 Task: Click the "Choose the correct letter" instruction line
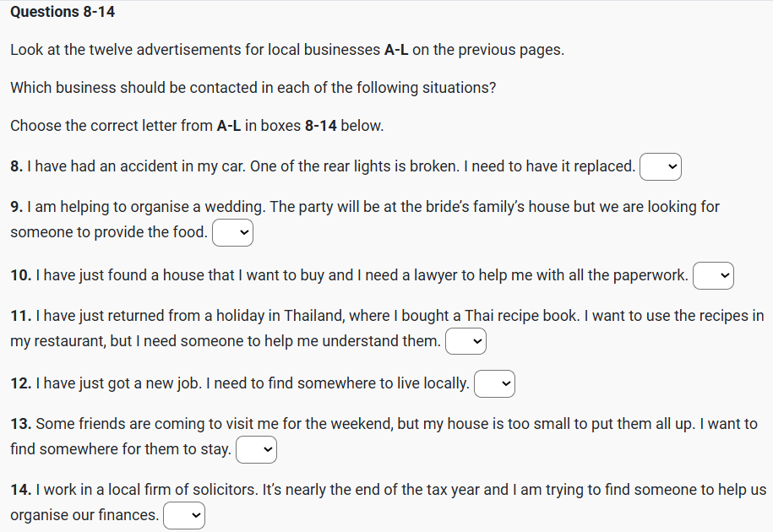point(197,126)
